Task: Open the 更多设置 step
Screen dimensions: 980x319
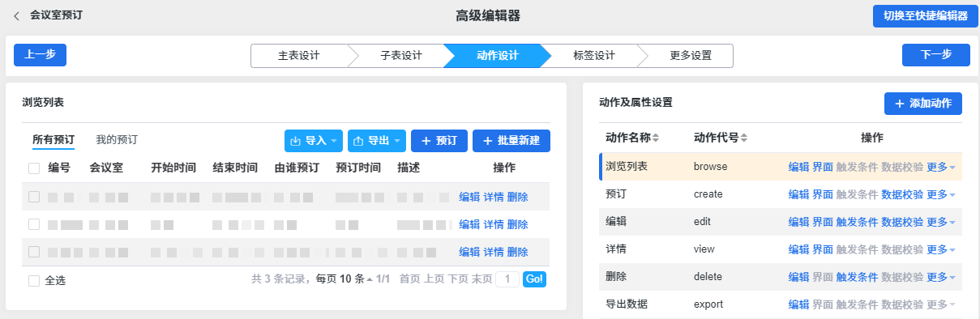Action: (690, 56)
